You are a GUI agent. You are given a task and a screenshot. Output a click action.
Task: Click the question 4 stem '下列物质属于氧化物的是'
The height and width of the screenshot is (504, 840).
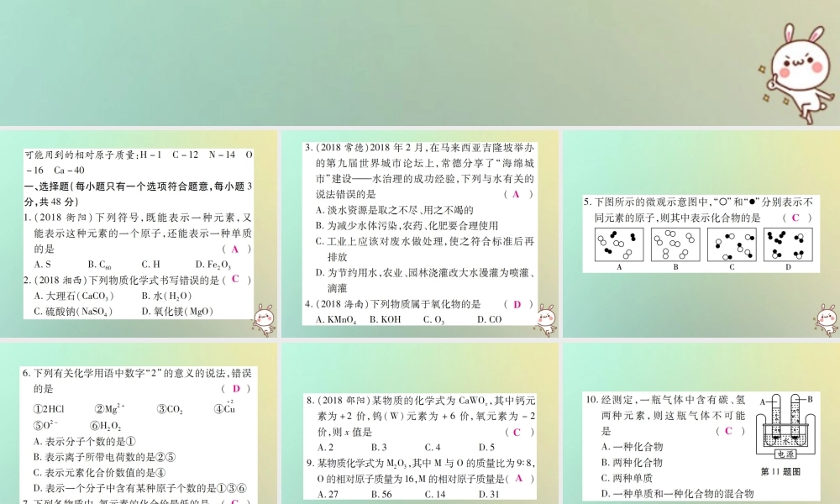coord(425,304)
